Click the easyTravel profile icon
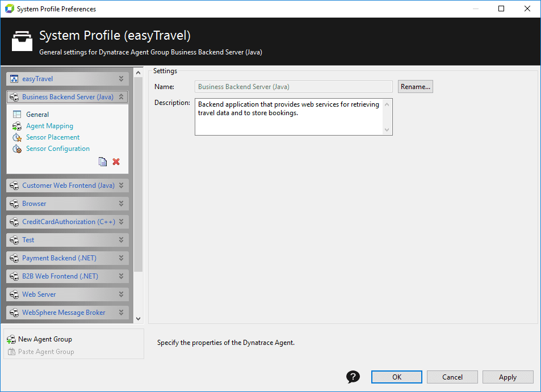Viewport: 541px width, 392px height. click(14, 79)
